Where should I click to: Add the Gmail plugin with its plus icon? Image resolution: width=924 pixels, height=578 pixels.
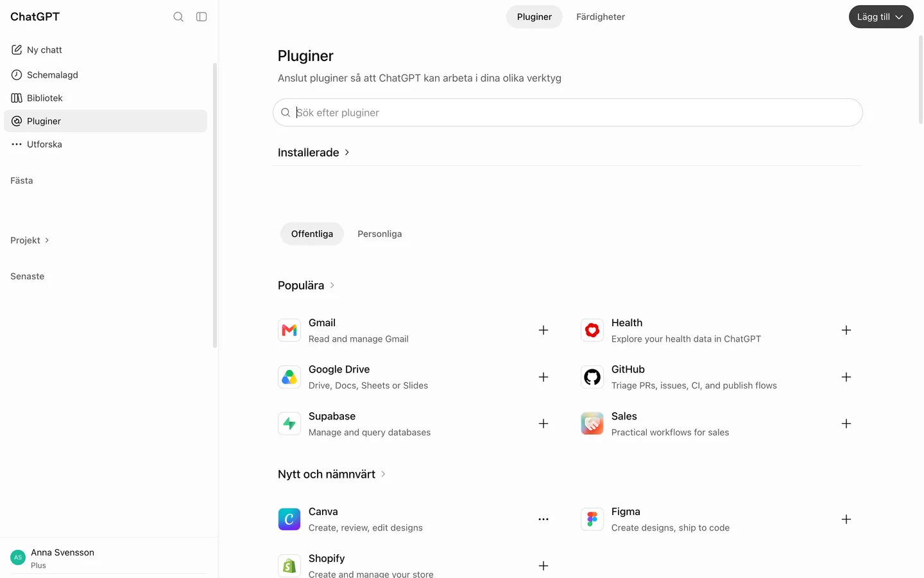click(543, 330)
